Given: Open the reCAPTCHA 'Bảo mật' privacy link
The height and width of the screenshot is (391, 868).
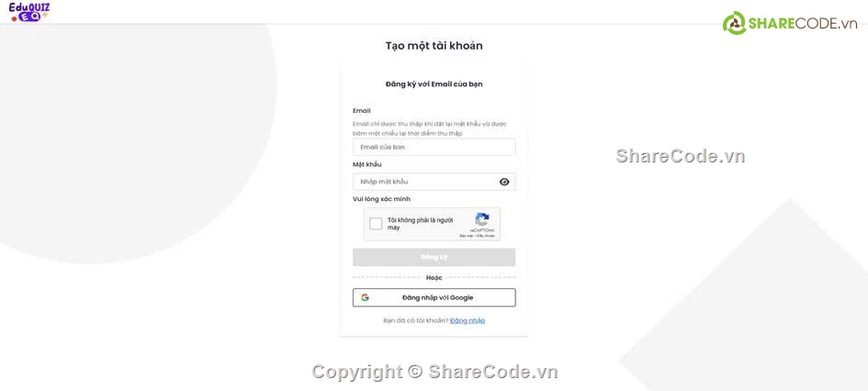Looking at the screenshot, I should 466,236.
